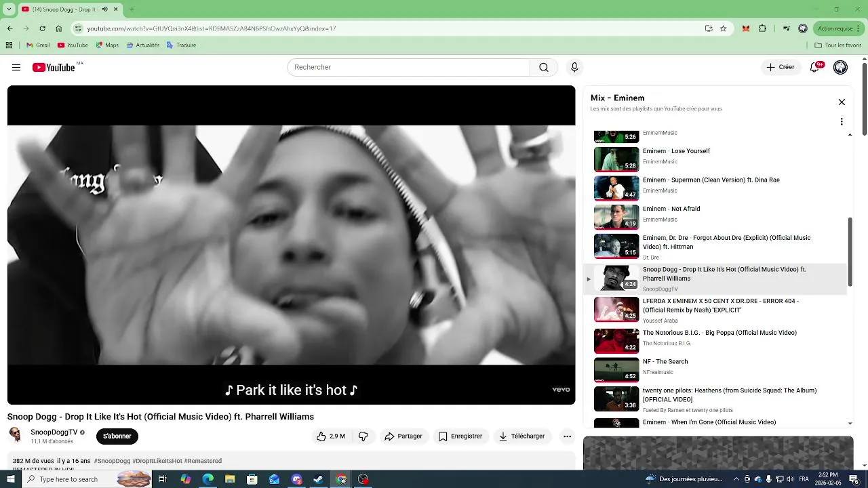This screenshot has height=488, width=868.
Task: Click the S'abonner subscribe button
Action: pos(117,436)
